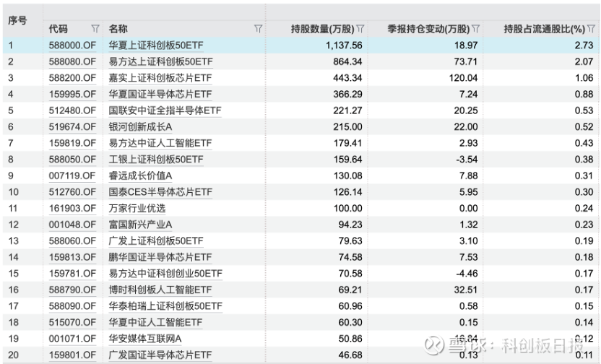This screenshot has height=364, width=601.
Task: Select holding value 100.00 cell
Action: tap(347, 208)
